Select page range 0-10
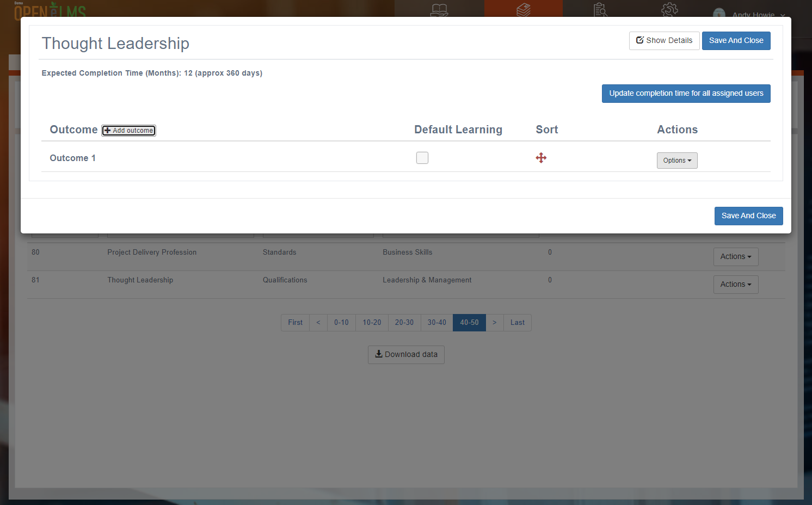 coord(341,323)
